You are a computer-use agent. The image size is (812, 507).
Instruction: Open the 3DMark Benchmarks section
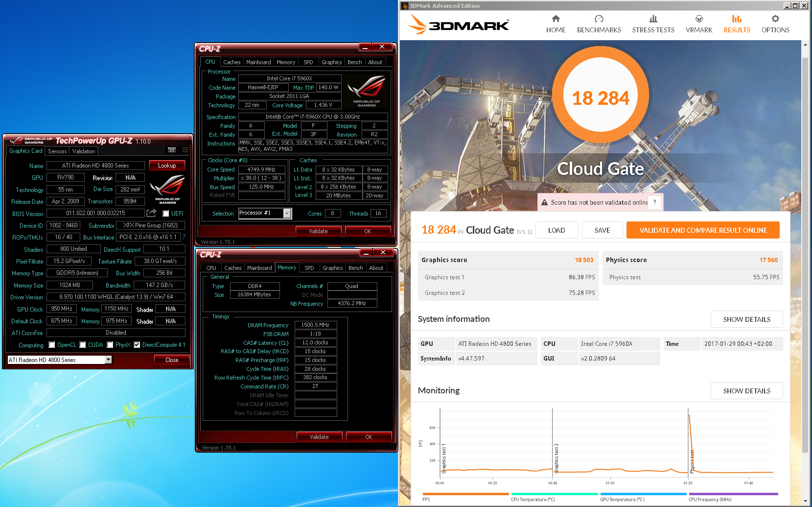599,24
